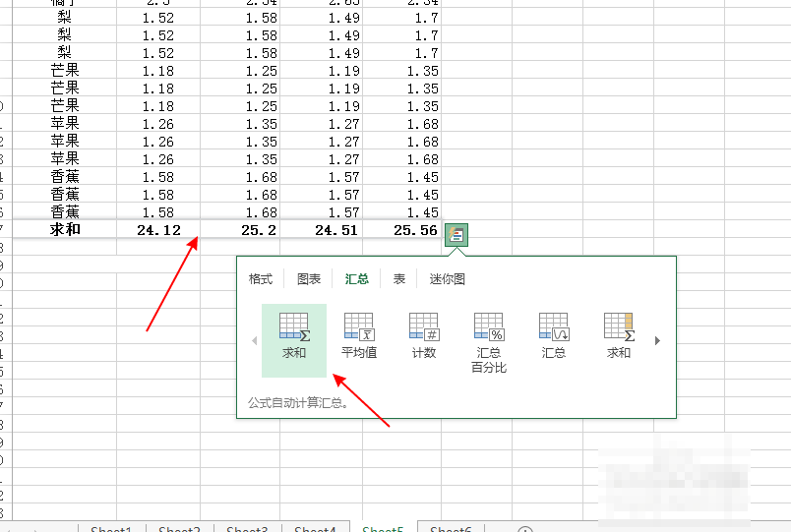Select the Sheet3 worksheet tab
Image resolution: width=791 pixels, height=532 pixels.
[247, 527]
